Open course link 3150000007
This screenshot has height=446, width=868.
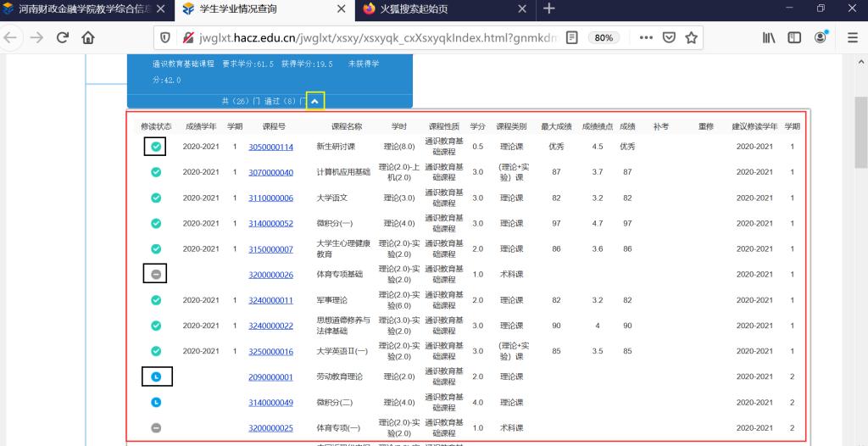(x=270, y=249)
